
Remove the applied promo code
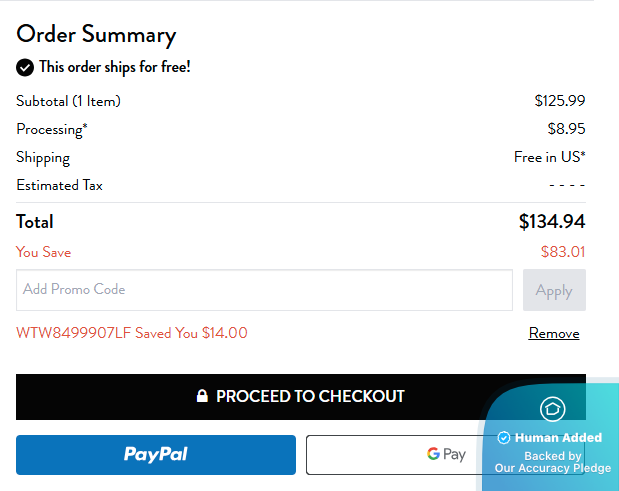(554, 333)
